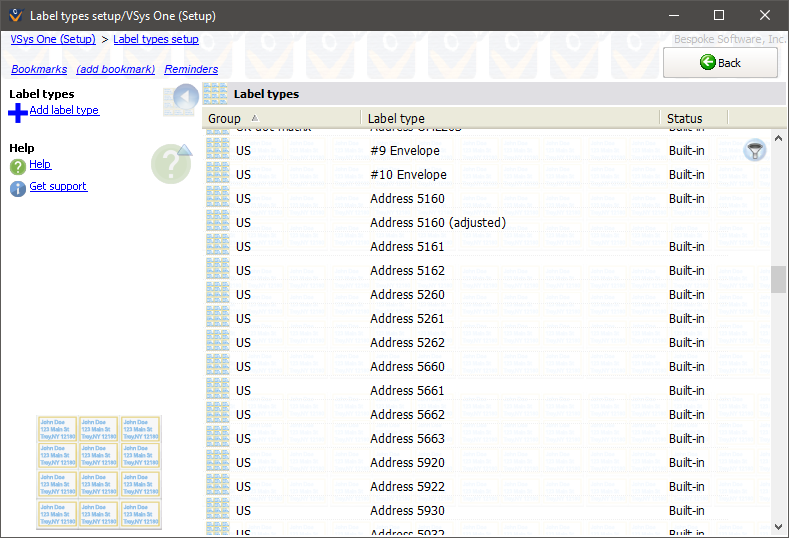Navigate to VSys One (Setup) breadcrumb
Image resolution: width=789 pixels, height=538 pixels.
(x=53, y=40)
